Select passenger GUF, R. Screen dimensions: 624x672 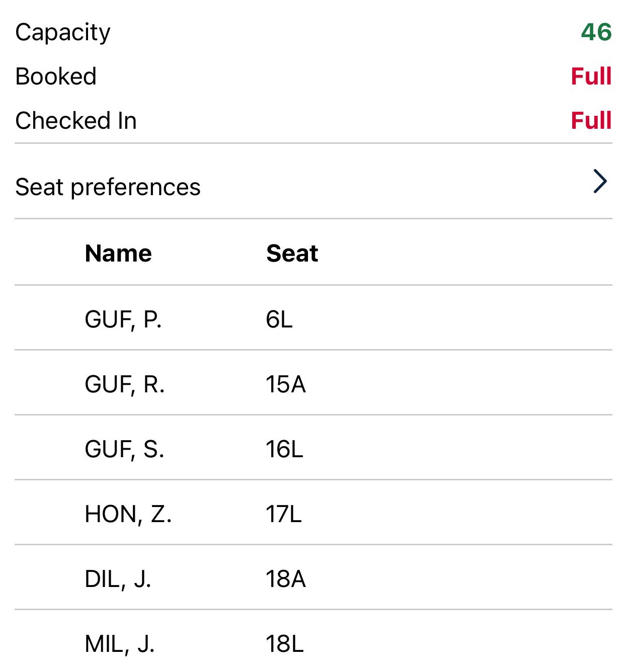click(x=125, y=385)
